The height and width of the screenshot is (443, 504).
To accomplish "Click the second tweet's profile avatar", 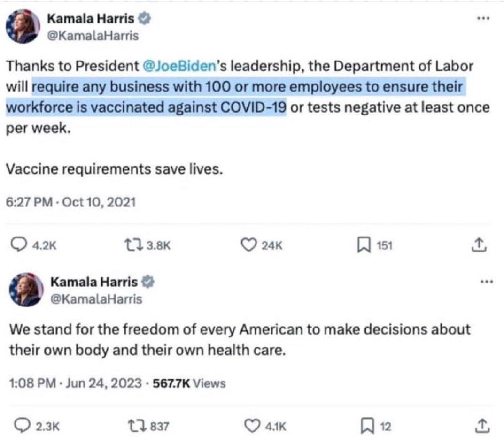I will (23, 289).
